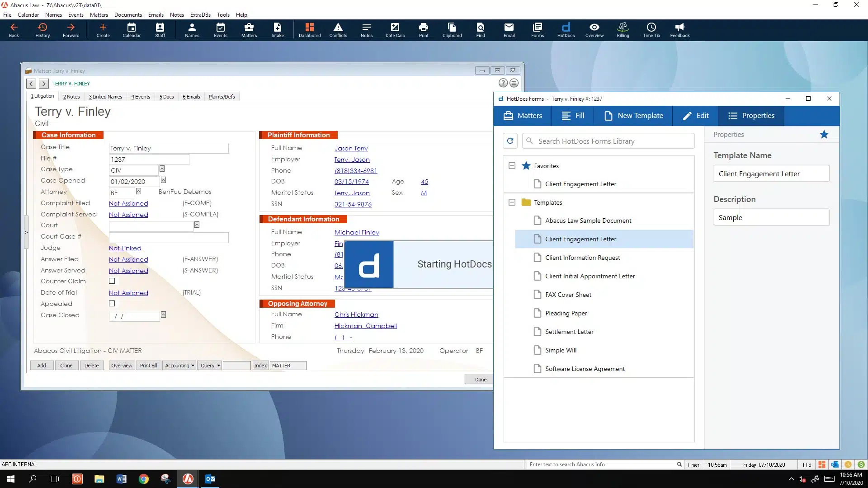Collapse the Templates folder
Screen dimensions: 868x488
[512, 202]
